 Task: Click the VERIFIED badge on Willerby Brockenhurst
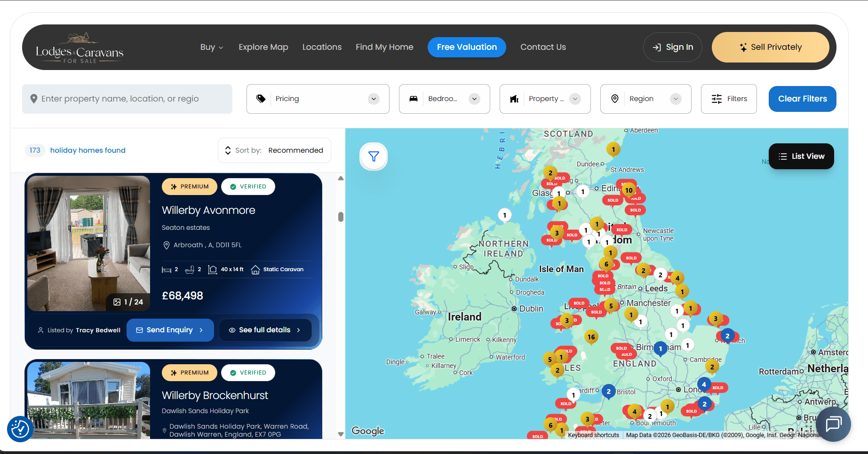248,373
